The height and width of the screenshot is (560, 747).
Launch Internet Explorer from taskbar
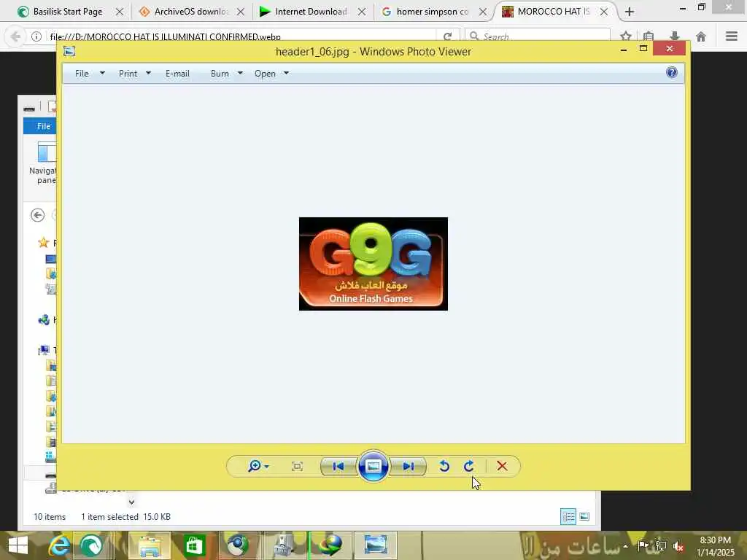60,545
